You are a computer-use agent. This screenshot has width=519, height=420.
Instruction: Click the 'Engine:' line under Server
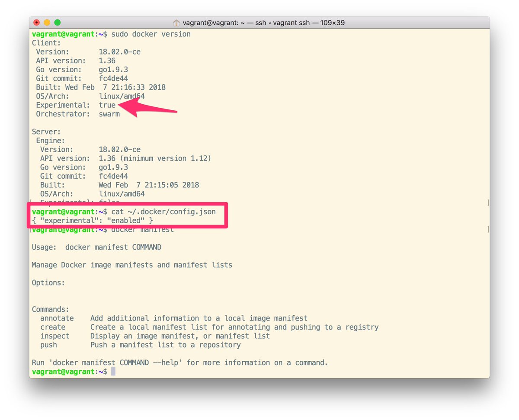pyautogui.click(x=51, y=140)
